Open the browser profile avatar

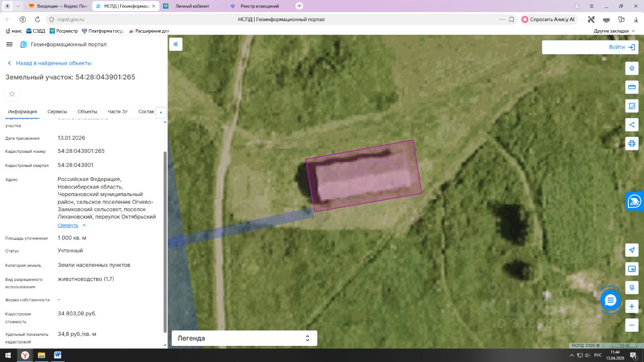pyautogui.click(x=577, y=6)
